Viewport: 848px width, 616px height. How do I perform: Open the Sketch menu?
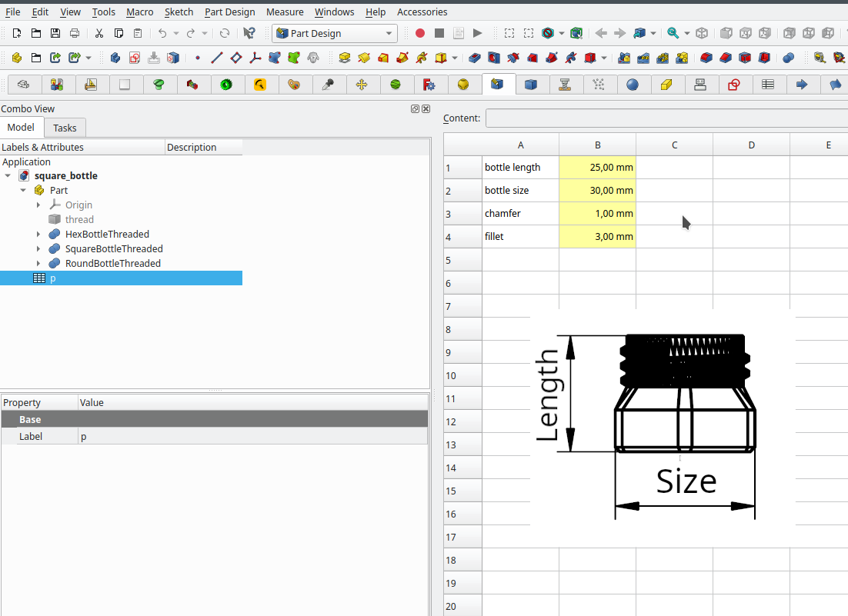pyautogui.click(x=179, y=12)
